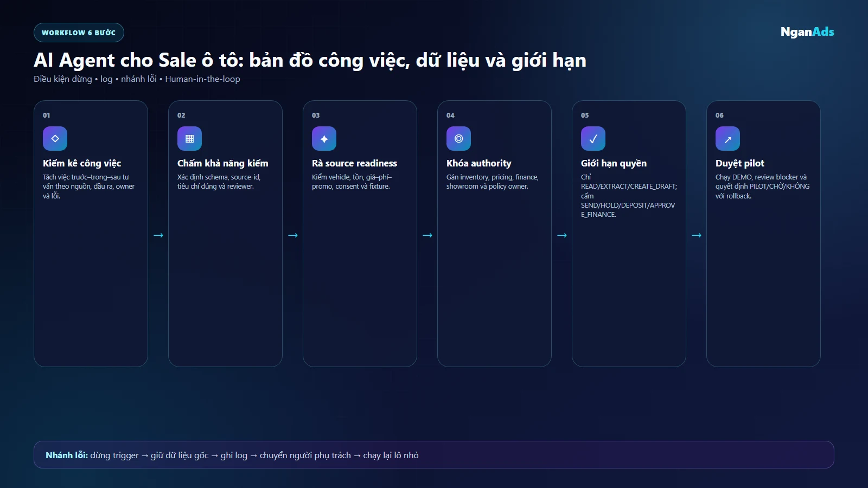
Task: Click description Chạy DEMO, review blocker
Action: tap(762, 187)
